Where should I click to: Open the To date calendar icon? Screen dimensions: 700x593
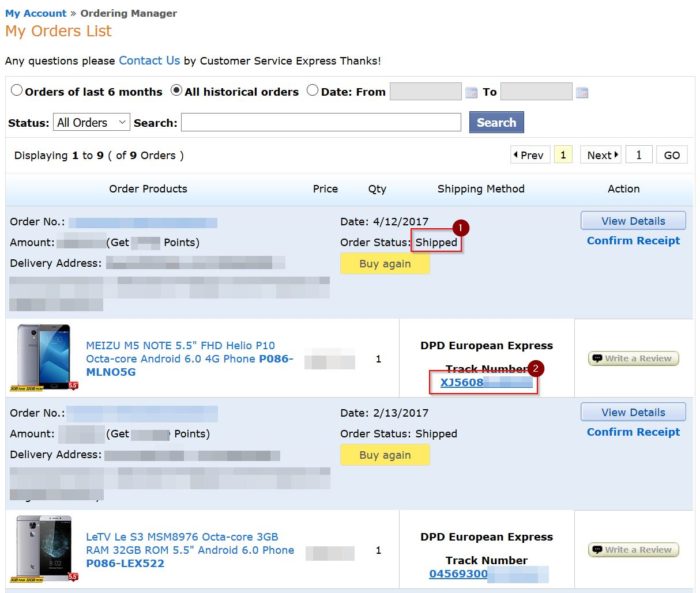582,92
